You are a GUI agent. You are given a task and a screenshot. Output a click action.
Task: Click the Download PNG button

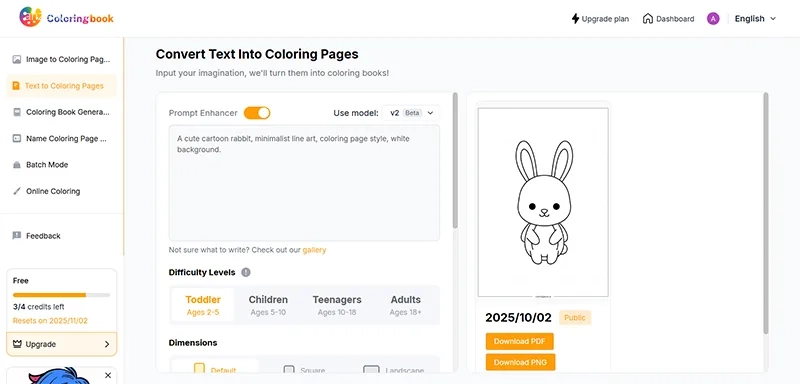coord(520,362)
